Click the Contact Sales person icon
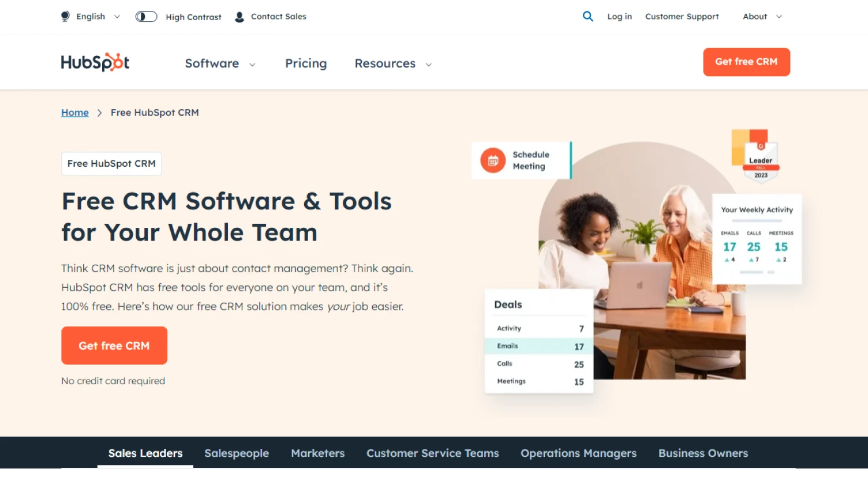 coord(238,16)
